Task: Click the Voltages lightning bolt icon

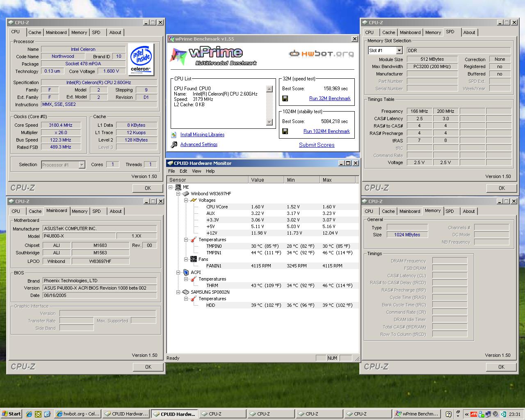Action: [194, 200]
